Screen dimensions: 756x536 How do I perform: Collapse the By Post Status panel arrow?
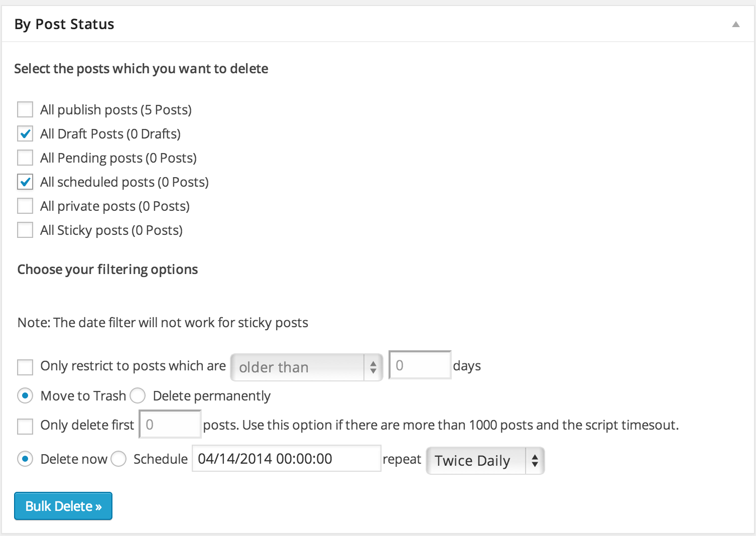click(735, 24)
